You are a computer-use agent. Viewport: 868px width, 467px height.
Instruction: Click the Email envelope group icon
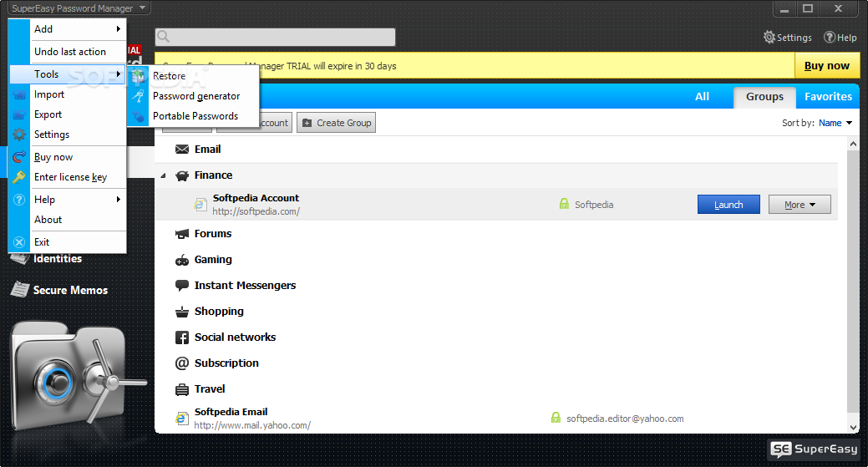point(182,150)
